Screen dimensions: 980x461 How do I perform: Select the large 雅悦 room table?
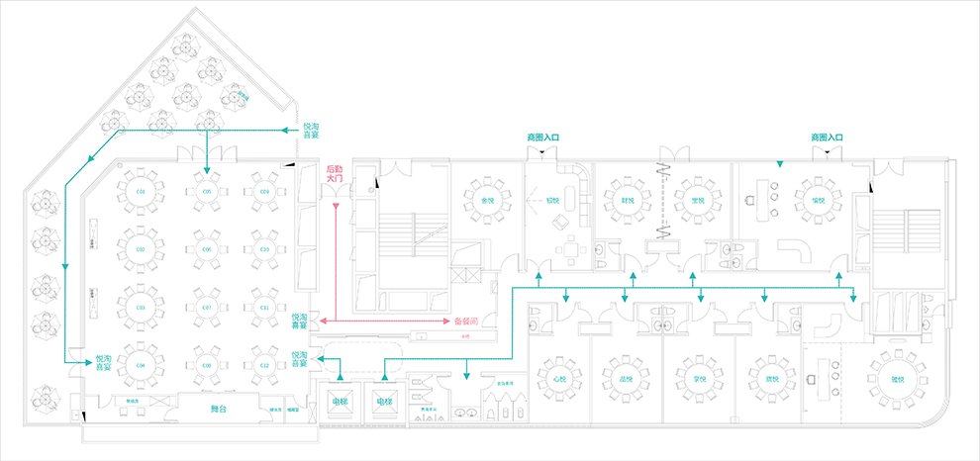pyautogui.click(x=897, y=378)
